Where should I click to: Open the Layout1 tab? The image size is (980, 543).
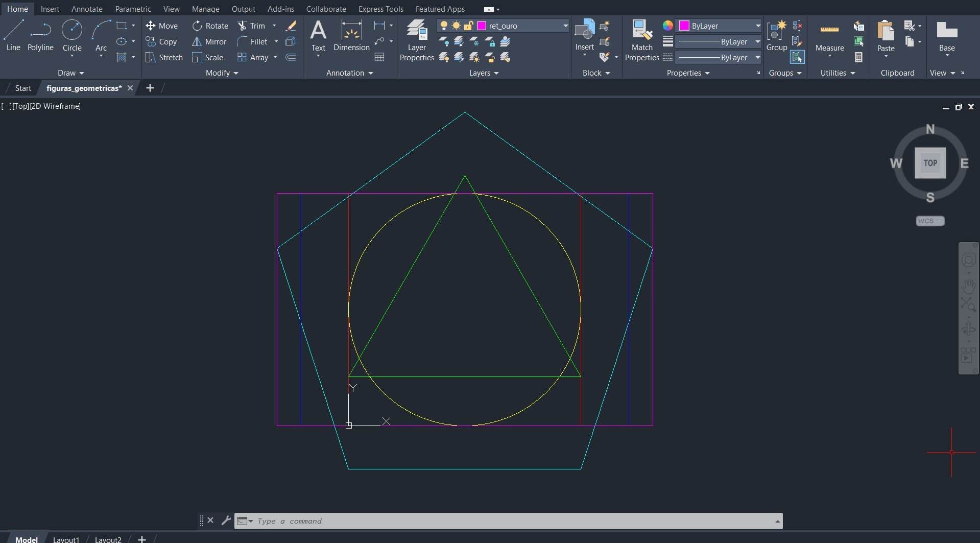pos(66,539)
